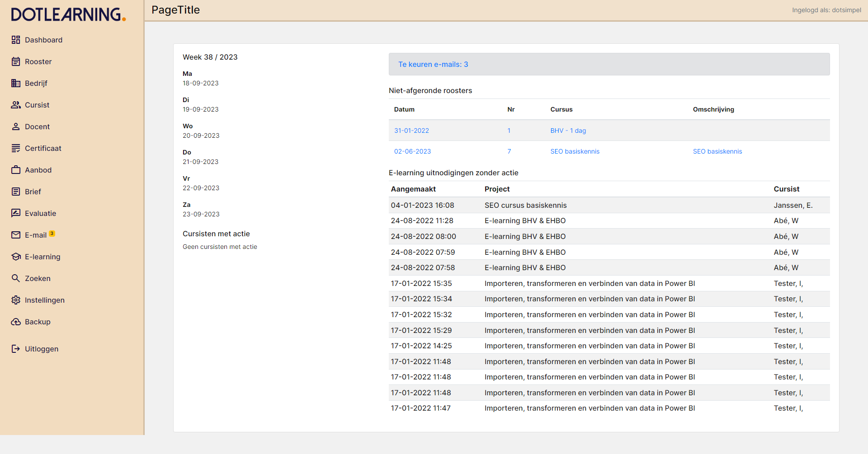
Task: Select the Cursist people icon
Action: coord(16,105)
